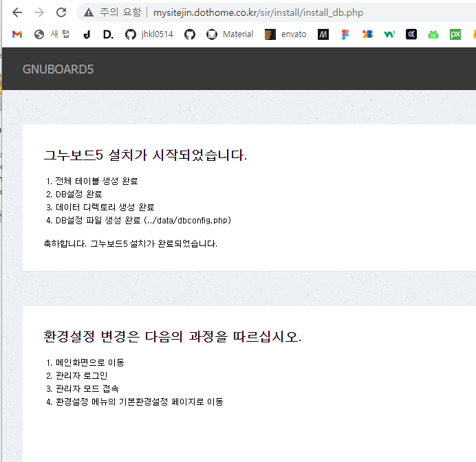The image size is (476, 462).
Task: Click 데이터 디렉토리 생성 완료 item
Action: tap(105, 207)
